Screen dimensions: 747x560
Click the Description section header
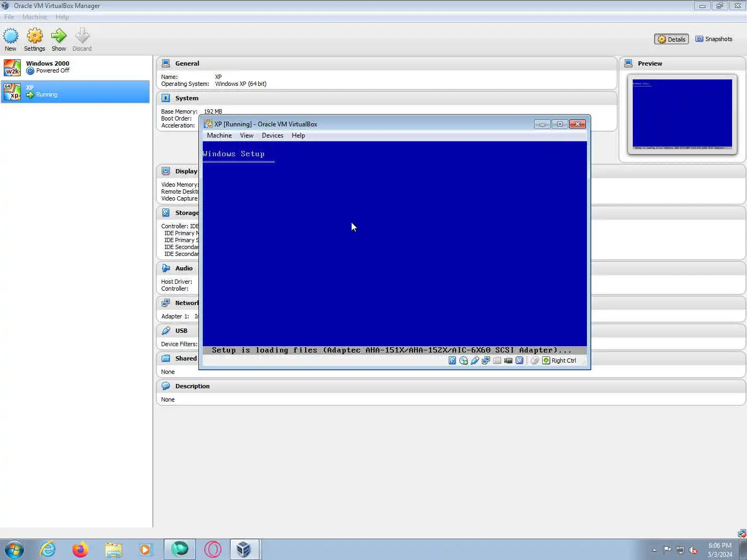(451, 386)
